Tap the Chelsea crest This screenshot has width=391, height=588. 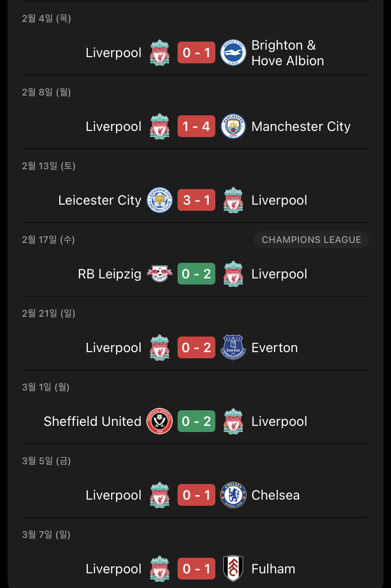coord(233,495)
